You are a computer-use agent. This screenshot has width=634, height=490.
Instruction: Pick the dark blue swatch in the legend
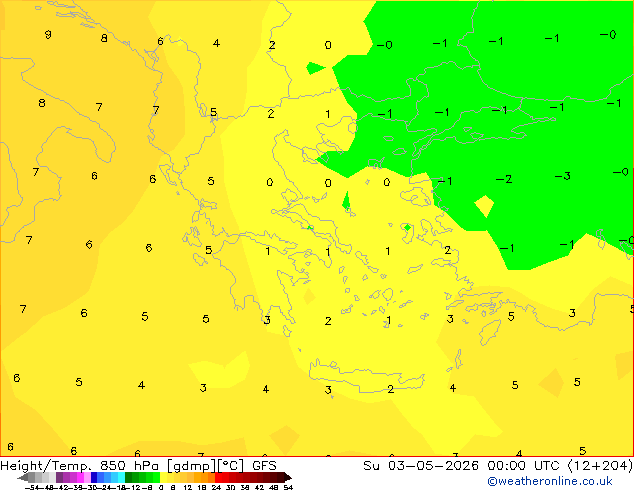point(94,477)
